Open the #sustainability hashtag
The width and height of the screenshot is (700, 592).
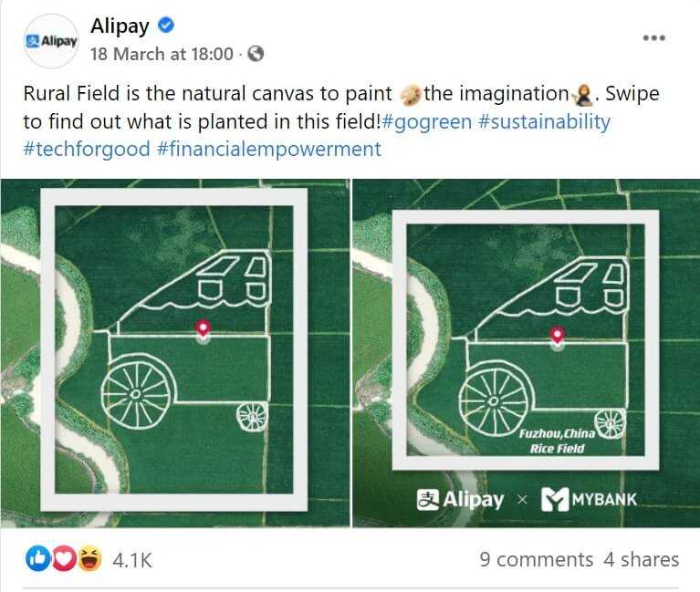[544, 121]
